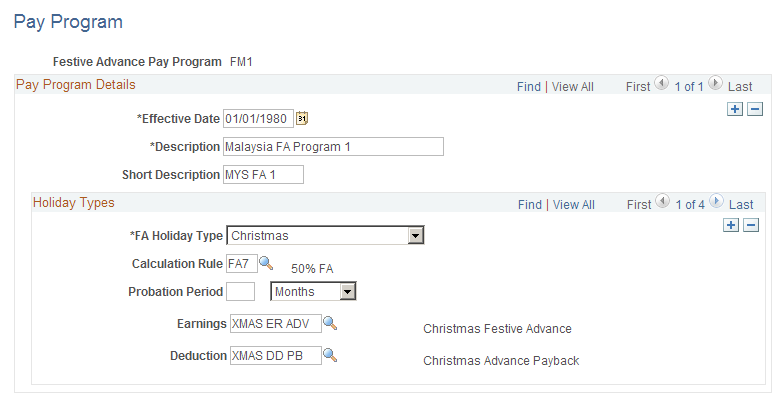
Task: Look up Earnings element values
Action: pyautogui.click(x=330, y=323)
